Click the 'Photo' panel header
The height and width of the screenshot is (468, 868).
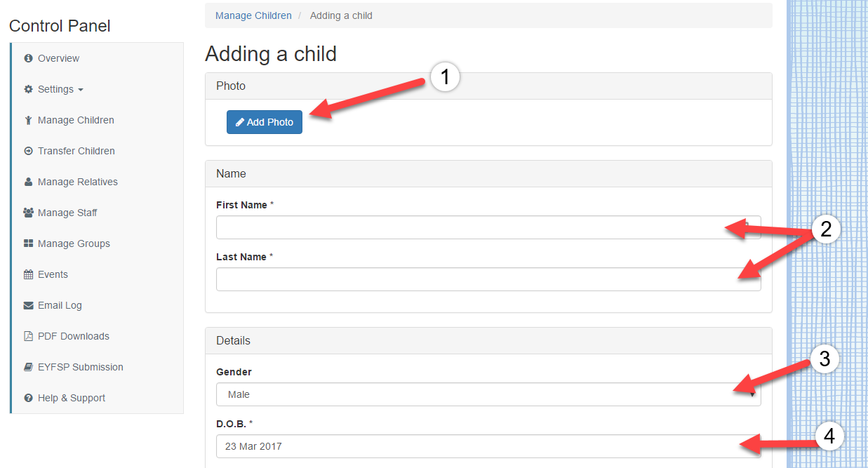(488, 86)
